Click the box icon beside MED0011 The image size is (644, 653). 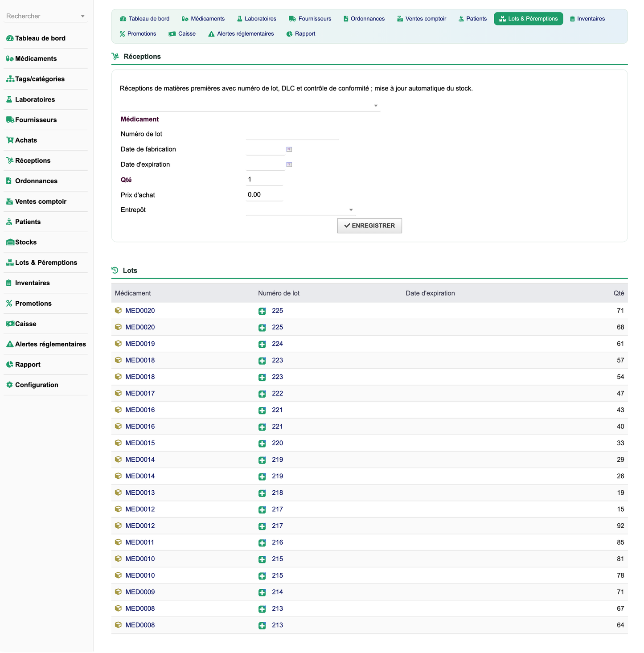[118, 542]
